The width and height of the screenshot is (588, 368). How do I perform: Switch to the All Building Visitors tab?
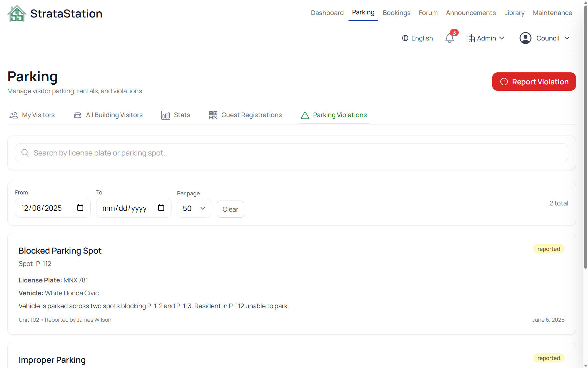pyautogui.click(x=108, y=115)
